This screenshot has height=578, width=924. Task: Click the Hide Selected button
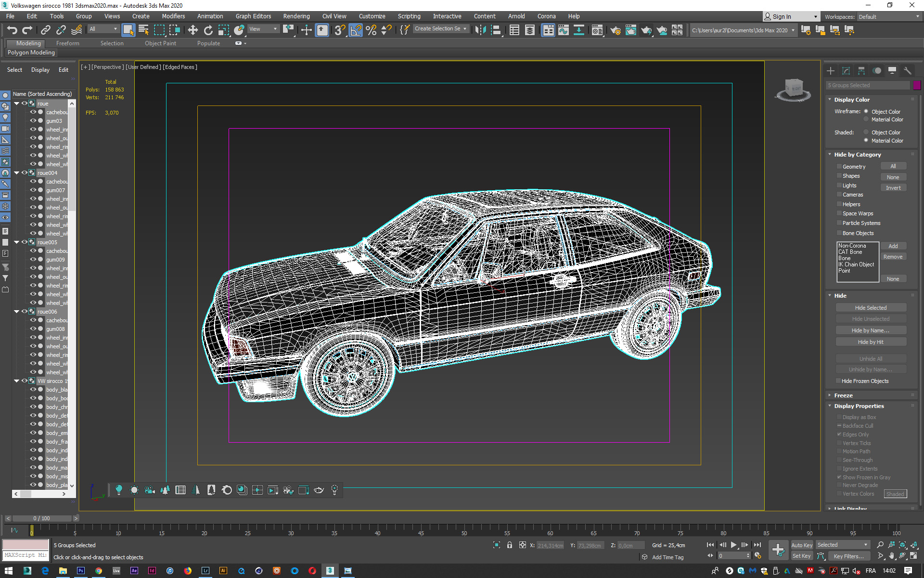[x=871, y=307]
